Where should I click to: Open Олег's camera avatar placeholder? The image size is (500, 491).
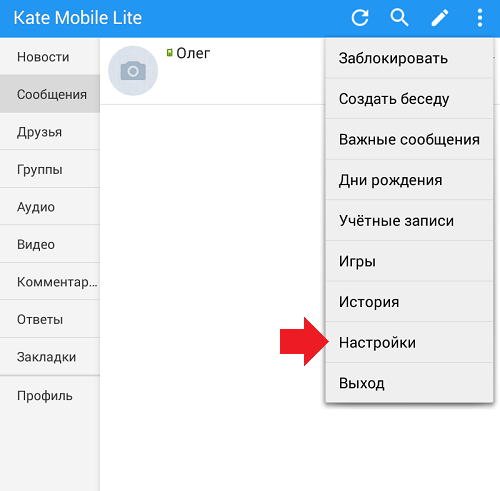tap(133, 71)
